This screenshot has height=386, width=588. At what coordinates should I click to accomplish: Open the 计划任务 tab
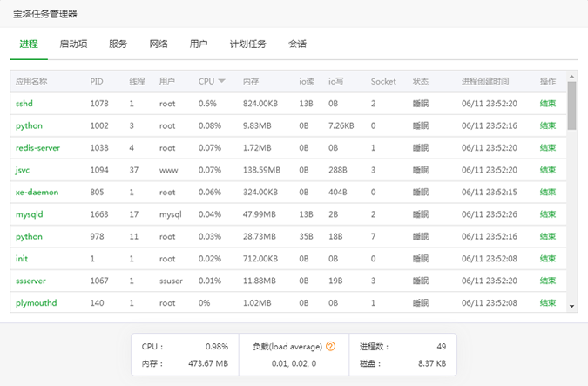point(247,44)
